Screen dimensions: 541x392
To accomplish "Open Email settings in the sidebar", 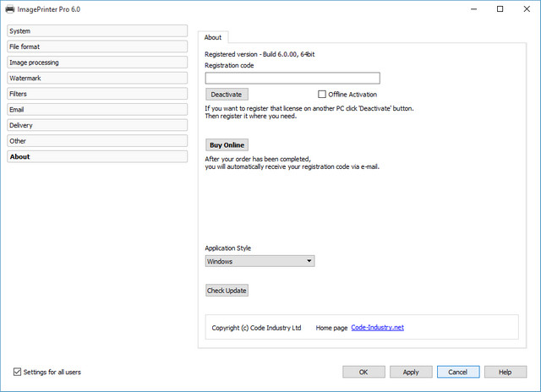I will (x=96, y=110).
